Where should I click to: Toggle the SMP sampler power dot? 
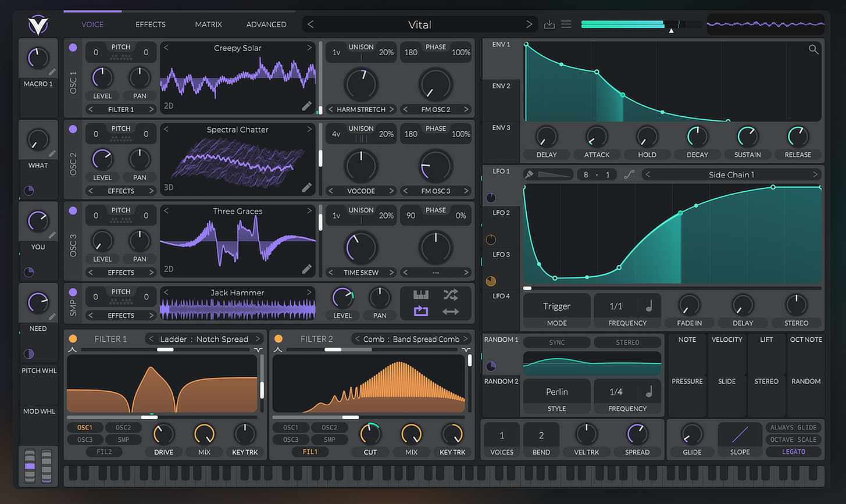(x=73, y=292)
